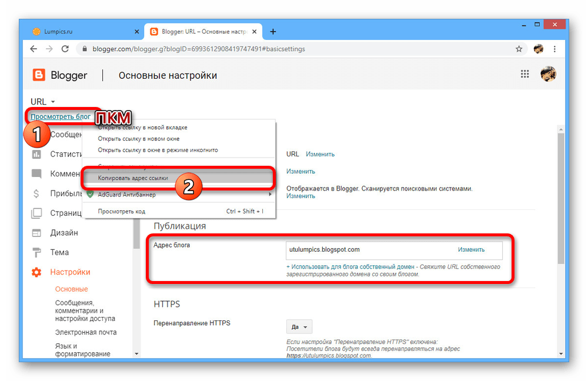Click the Theme paint roller icon
This screenshot has width=588, height=381.
36,252
